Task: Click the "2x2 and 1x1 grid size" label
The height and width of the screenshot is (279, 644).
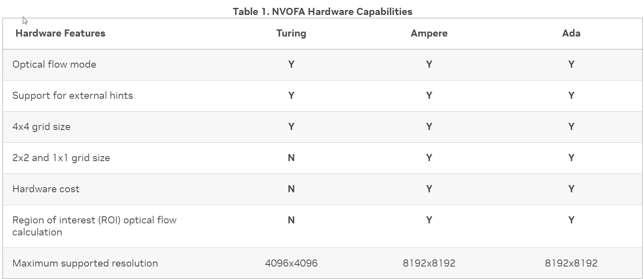Action: 61,158
